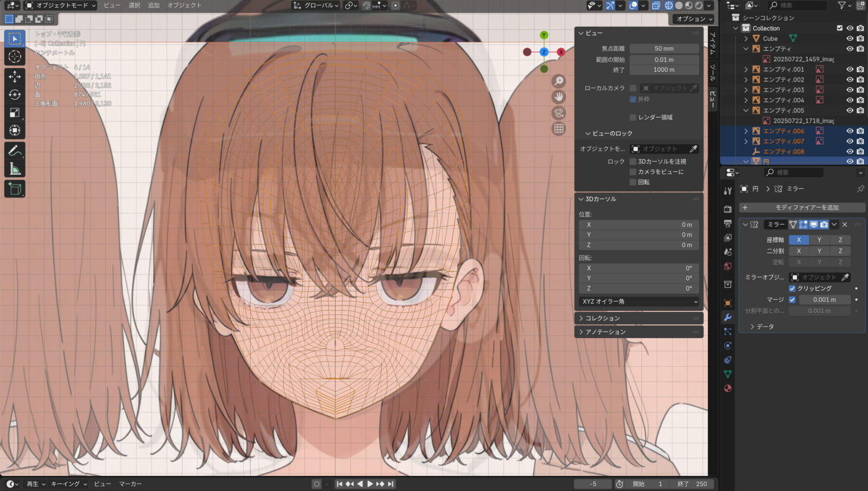Click the viewport zoom magnifier icon
Viewport: 868px width, 491px height.
[x=558, y=81]
